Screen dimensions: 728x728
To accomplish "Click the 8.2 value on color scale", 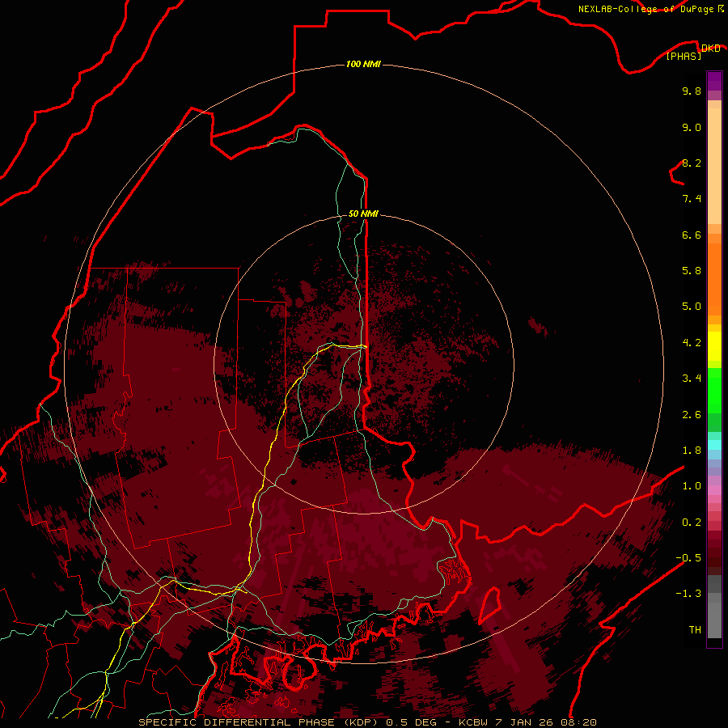I will (x=692, y=163).
